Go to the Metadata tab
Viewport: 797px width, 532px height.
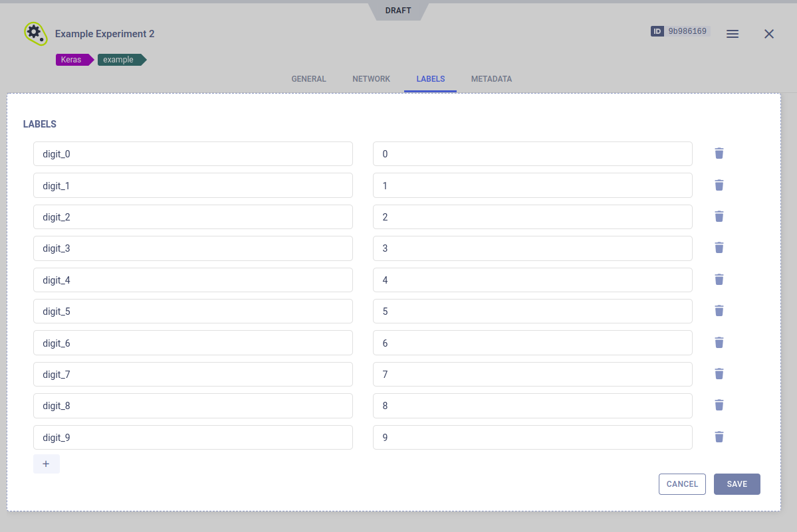[491, 79]
